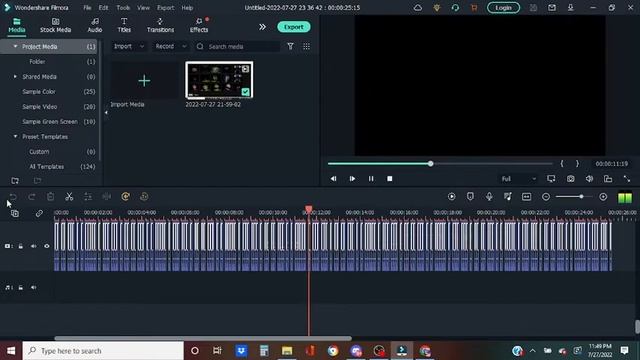Switch to the Transitions tab

[160, 25]
